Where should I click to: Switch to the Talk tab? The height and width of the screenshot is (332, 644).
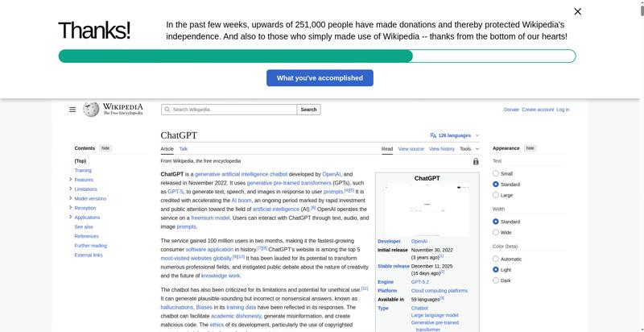tap(184, 149)
